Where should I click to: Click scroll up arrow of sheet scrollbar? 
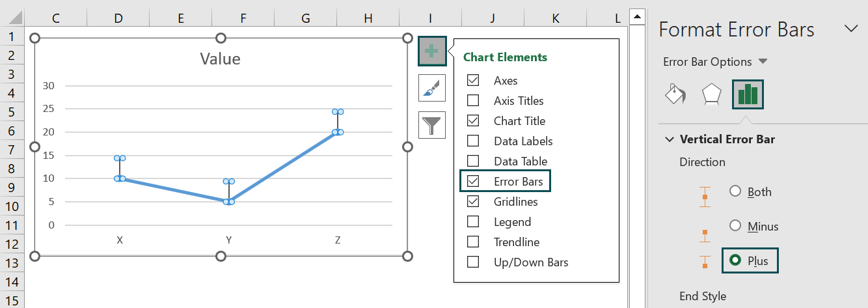coord(636,16)
